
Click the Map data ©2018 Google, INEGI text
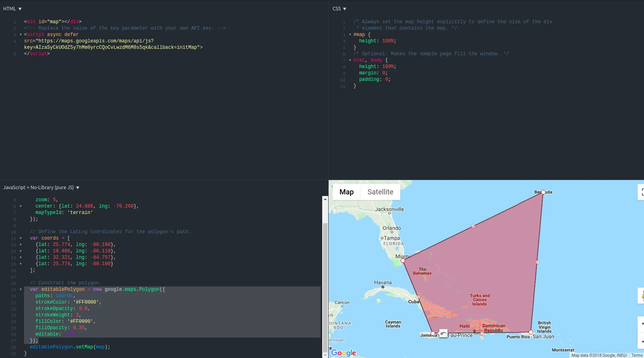point(599,355)
